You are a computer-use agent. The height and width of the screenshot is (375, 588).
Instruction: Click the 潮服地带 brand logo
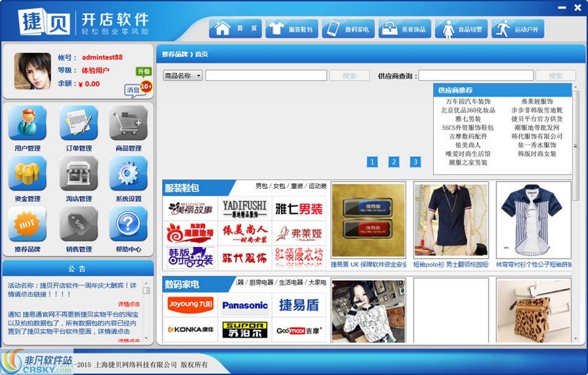point(191,233)
